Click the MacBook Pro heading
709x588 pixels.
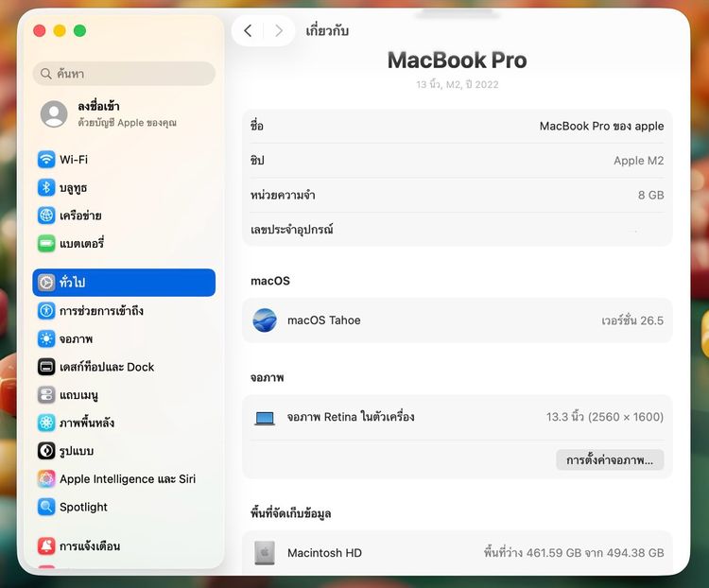pos(458,61)
